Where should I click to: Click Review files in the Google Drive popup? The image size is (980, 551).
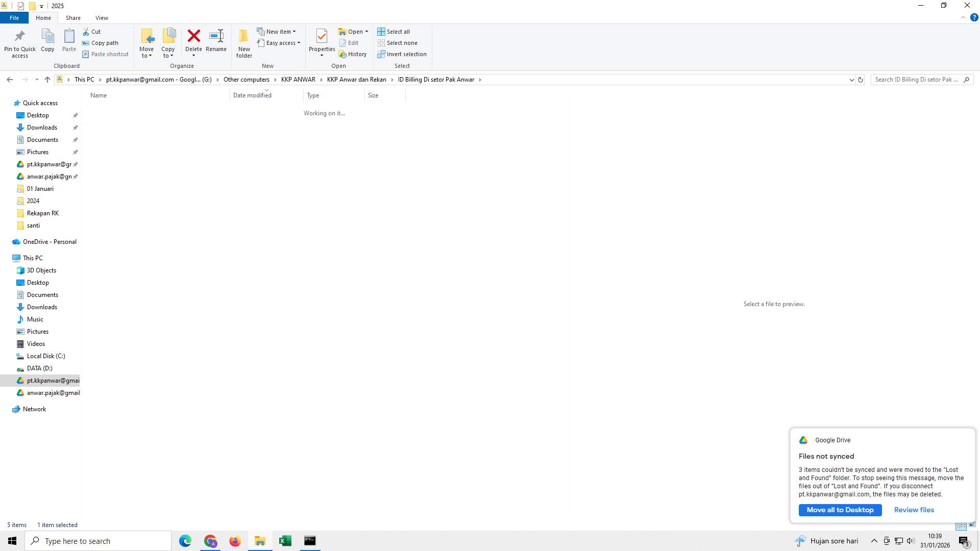coord(914,510)
